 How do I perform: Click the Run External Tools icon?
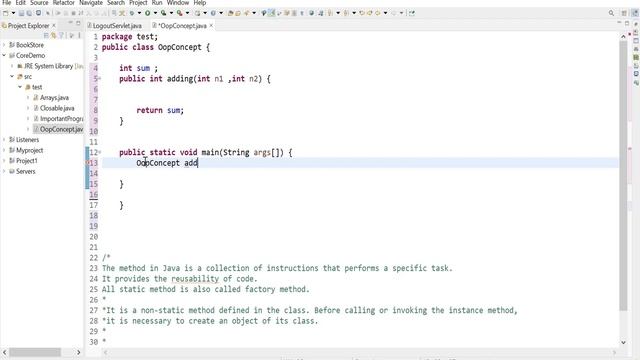coord(180,13)
